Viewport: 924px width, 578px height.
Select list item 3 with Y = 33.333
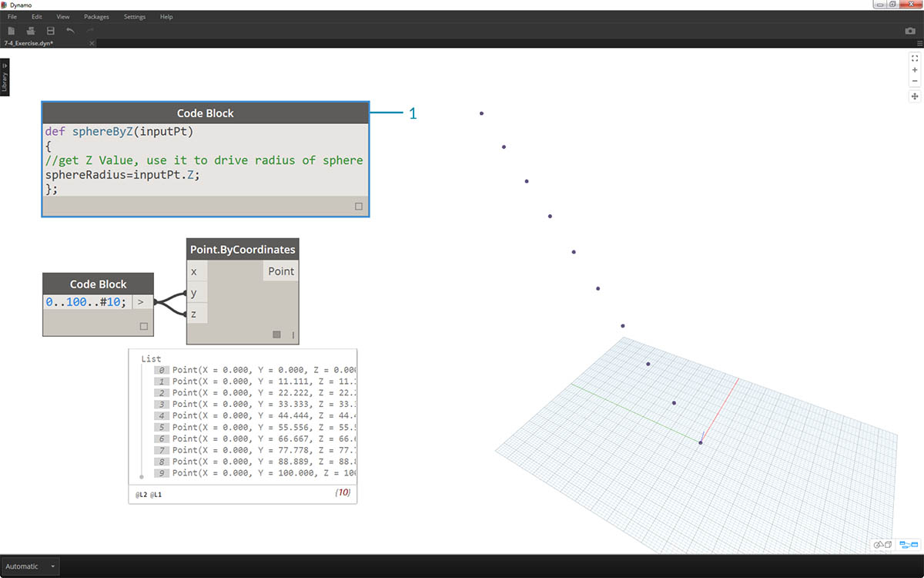tap(255, 404)
